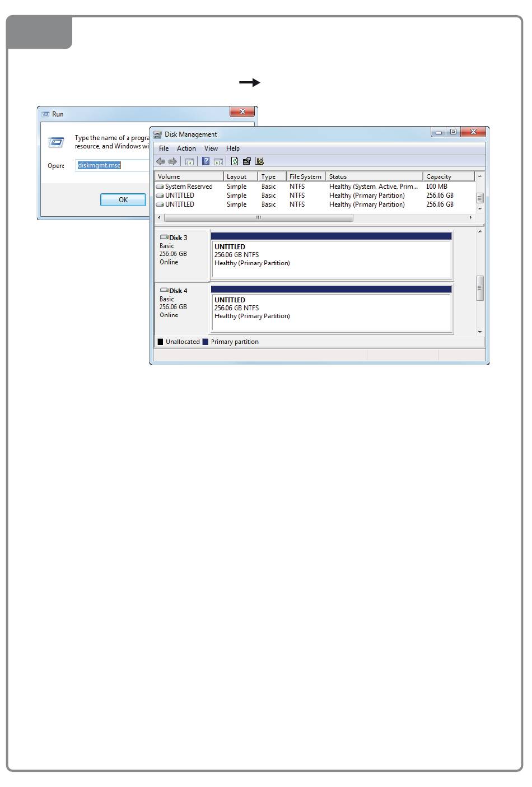This screenshot has height=787, width=532.
Task: Select the Disk 3 label panel
Action: point(182,255)
